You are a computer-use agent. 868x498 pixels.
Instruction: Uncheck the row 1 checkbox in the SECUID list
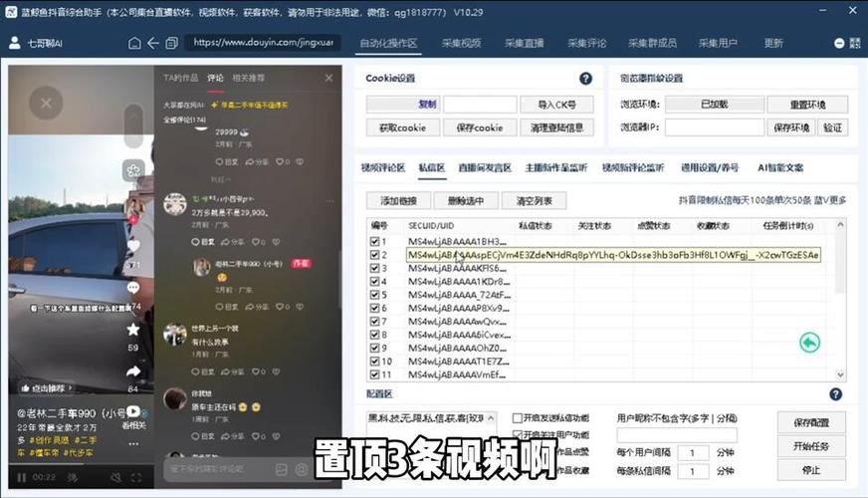coord(374,241)
